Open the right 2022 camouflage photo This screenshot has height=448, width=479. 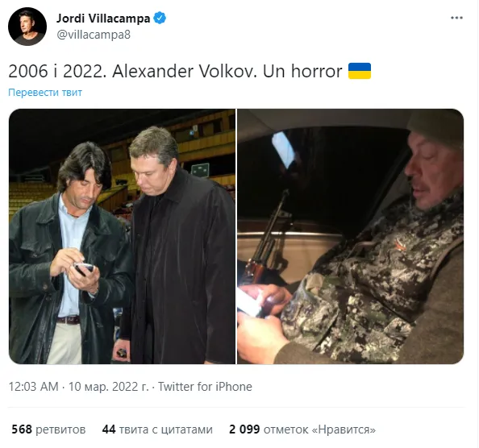(351, 236)
